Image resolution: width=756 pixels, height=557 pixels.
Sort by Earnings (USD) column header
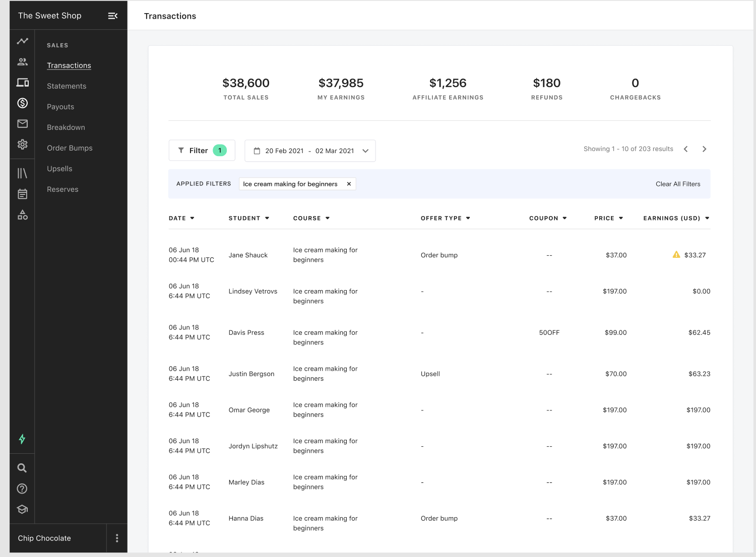pyautogui.click(x=676, y=218)
